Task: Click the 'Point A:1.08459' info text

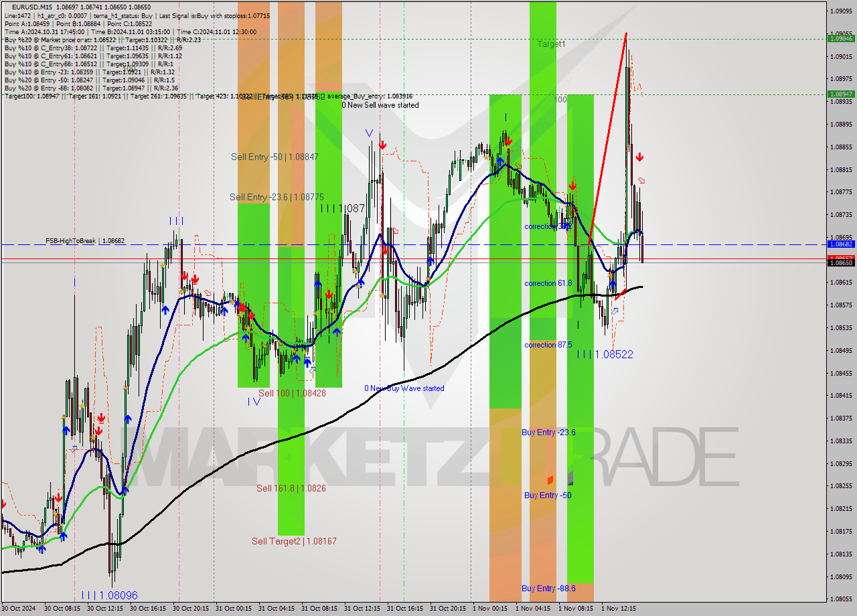Action: pos(29,23)
